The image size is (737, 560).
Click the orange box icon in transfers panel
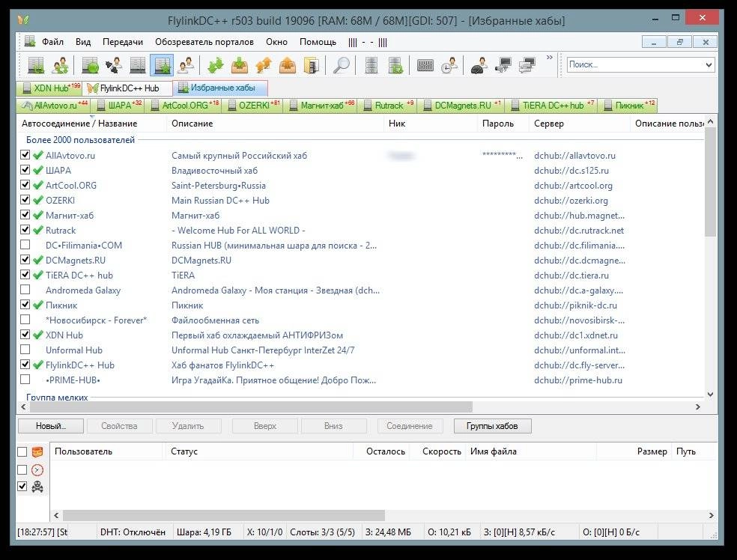click(37, 452)
